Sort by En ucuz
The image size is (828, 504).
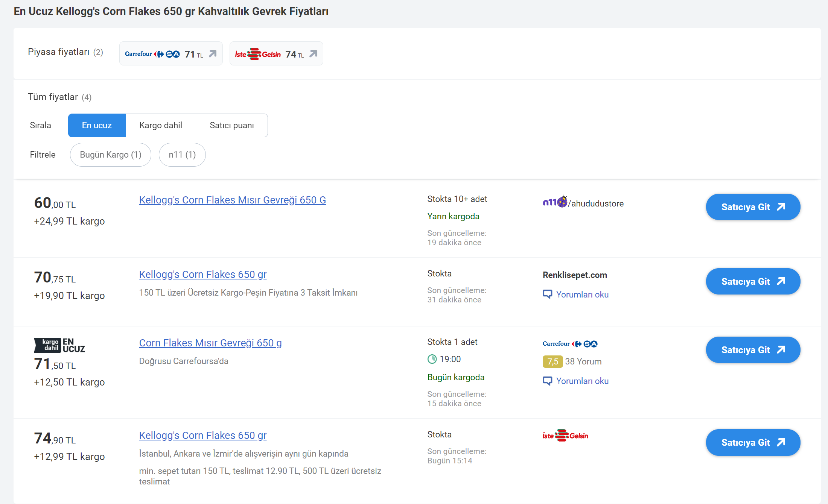[x=97, y=125]
